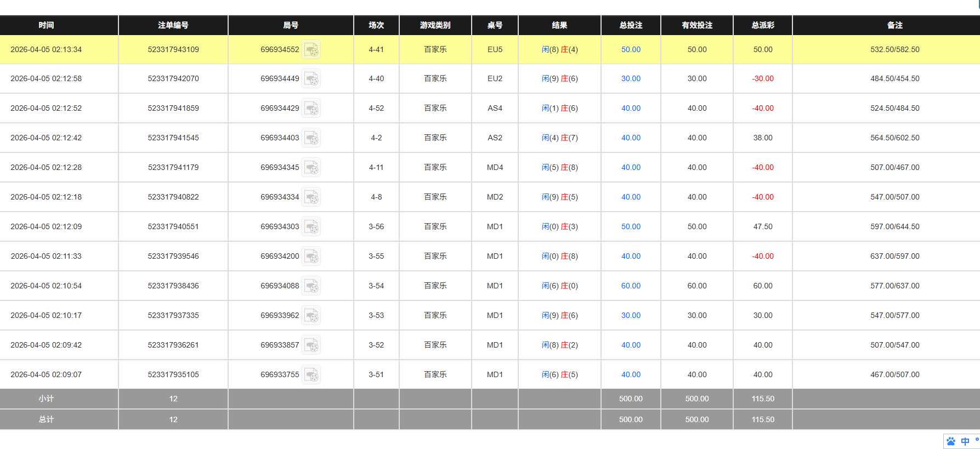Screen dimensions: 980x449
Task: Open total bet 40.00 link for order 523317941179
Action: pos(631,167)
